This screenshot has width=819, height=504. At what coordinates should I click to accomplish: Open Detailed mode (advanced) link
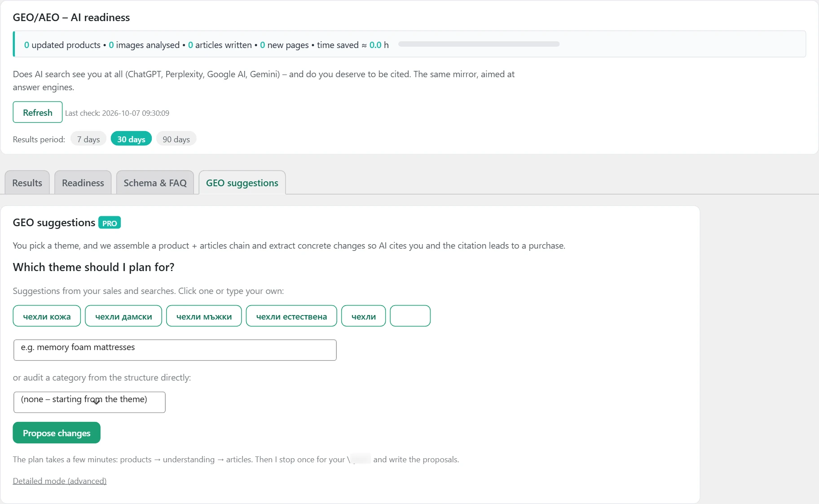pyautogui.click(x=60, y=481)
